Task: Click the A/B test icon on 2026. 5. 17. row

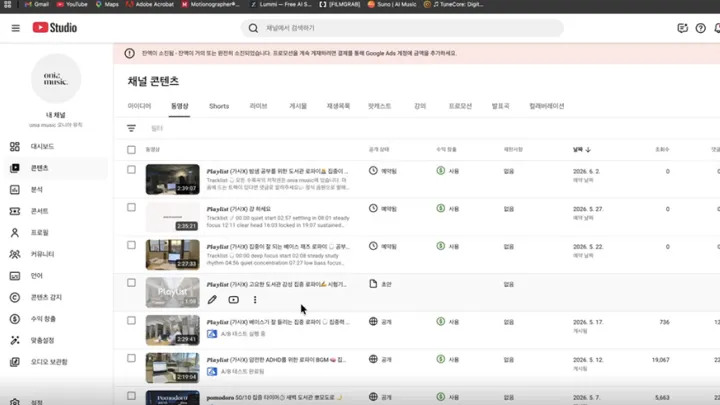Action: point(212,334)
